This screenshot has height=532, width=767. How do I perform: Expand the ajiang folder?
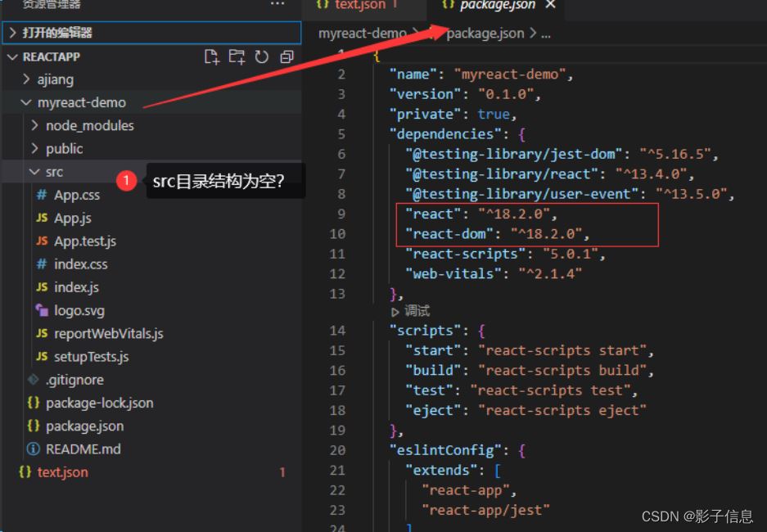point(55,79)
